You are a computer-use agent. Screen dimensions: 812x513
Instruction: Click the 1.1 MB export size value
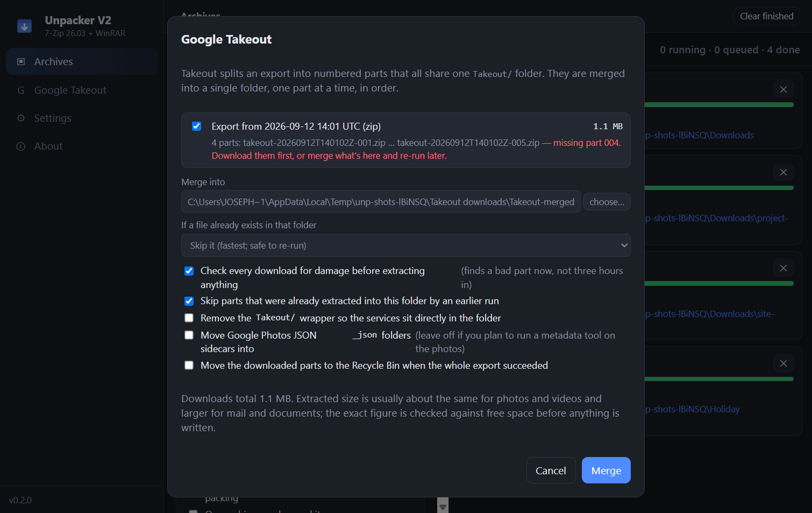coord(608,126)
